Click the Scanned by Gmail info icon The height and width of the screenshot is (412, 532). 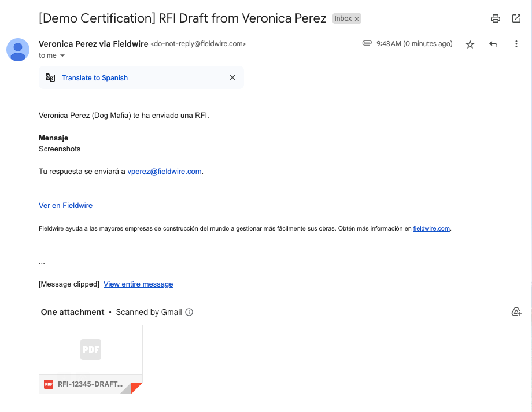pyautogui.click(x=189, y=312)
